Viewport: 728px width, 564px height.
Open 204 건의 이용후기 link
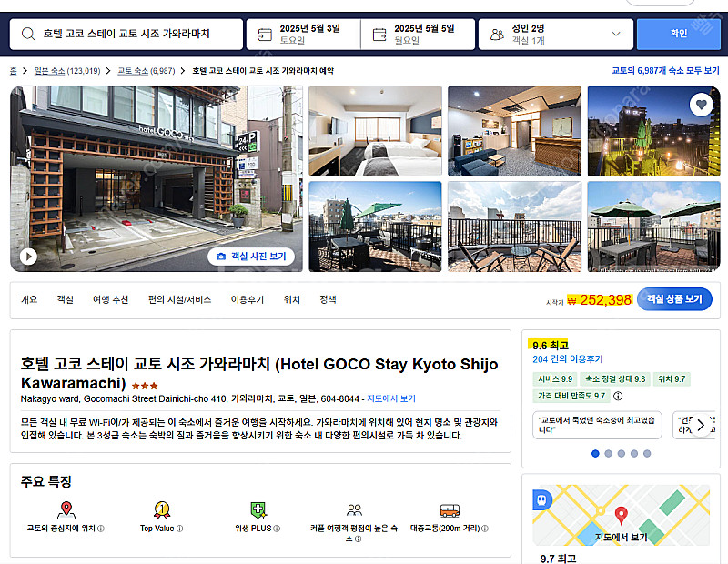point(567,359)
